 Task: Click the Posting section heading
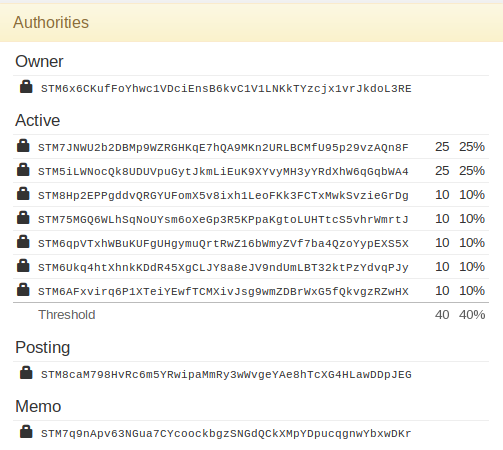[x=43, y=348]
